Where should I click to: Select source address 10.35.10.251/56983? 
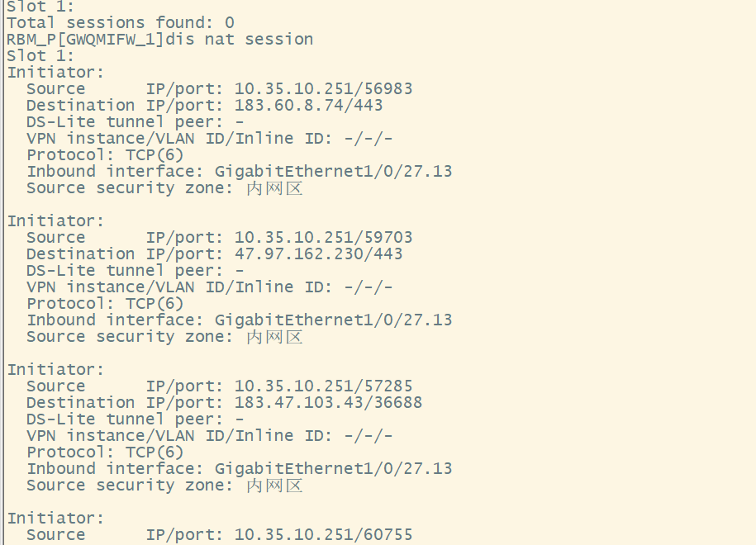coord(323,88)
